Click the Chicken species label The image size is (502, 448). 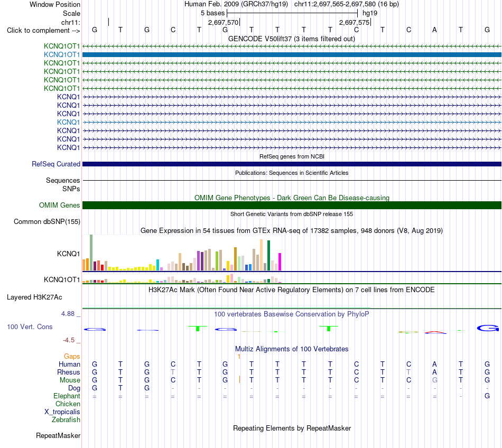coord(68,404)
